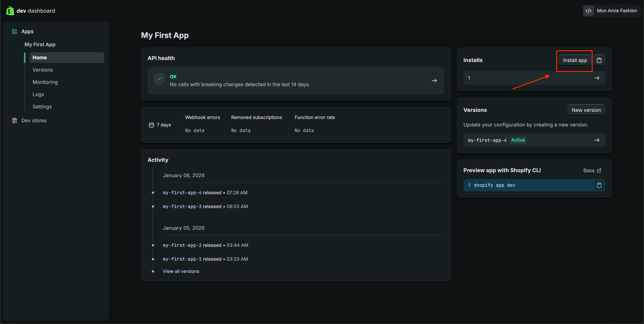Viewport: 644px width, 324px height.
Task: Open API health details arrow
Action: 434,81
